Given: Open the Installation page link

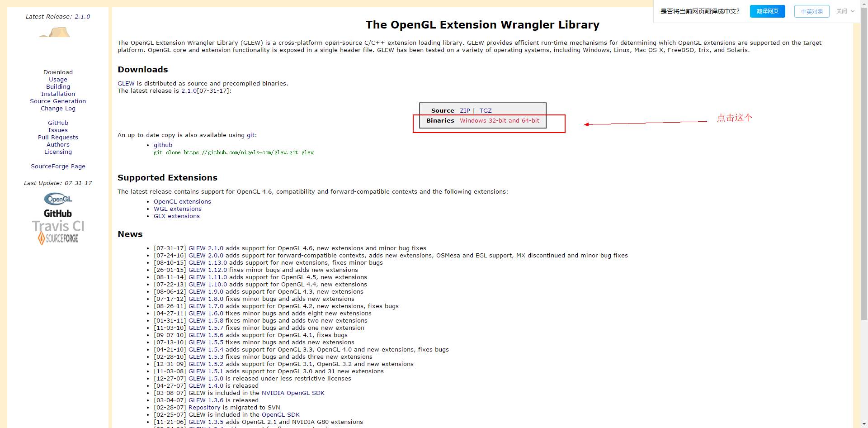Looking at the screenshot, I should [58, 94].
